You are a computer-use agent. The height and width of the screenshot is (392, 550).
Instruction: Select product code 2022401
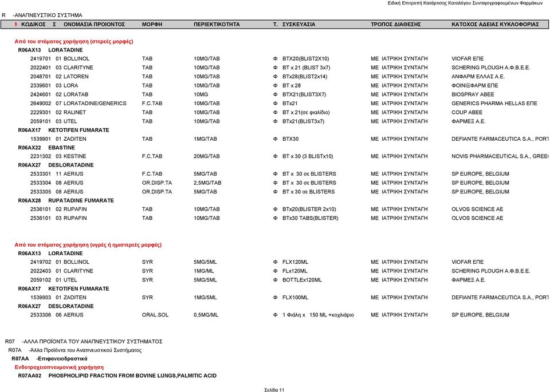(41, 68)
